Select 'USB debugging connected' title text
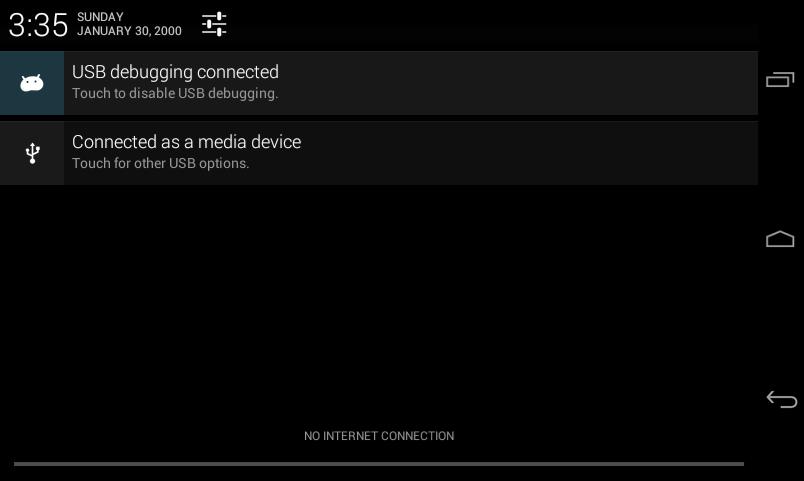 pos(175,72)
